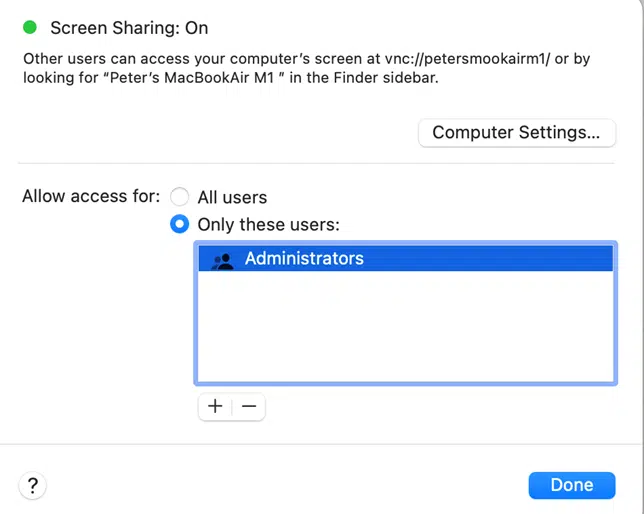Click the Administrators group icon

pyautogui.click(x=222, y=261)
